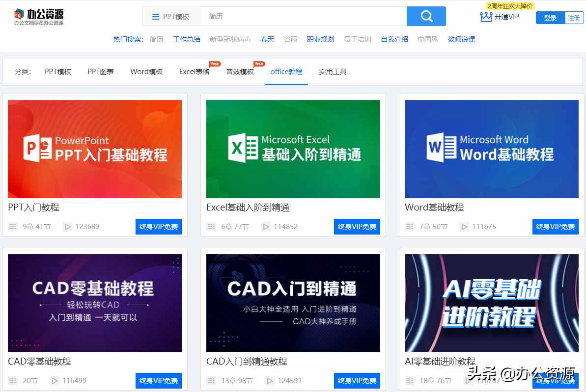Click 终身VIP免费 on the Excel course
The image size is (586, 392).
(x=357, y=226)
